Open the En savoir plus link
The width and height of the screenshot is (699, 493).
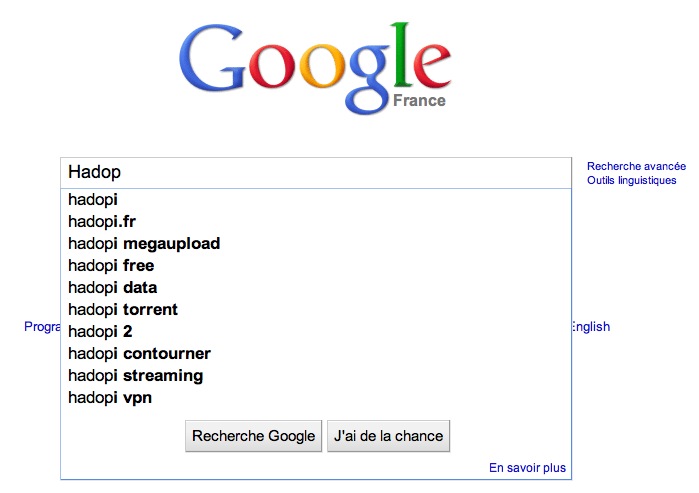pos(527,468)
